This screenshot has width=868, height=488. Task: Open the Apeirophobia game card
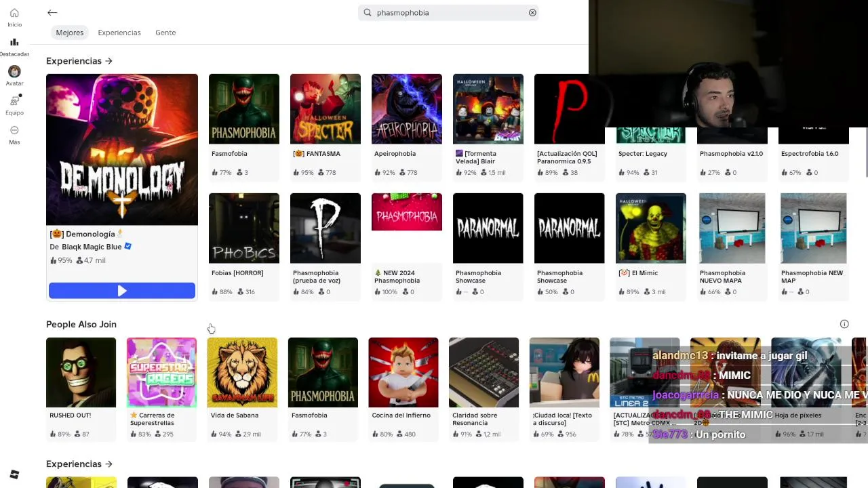click(x=407, y=127)
